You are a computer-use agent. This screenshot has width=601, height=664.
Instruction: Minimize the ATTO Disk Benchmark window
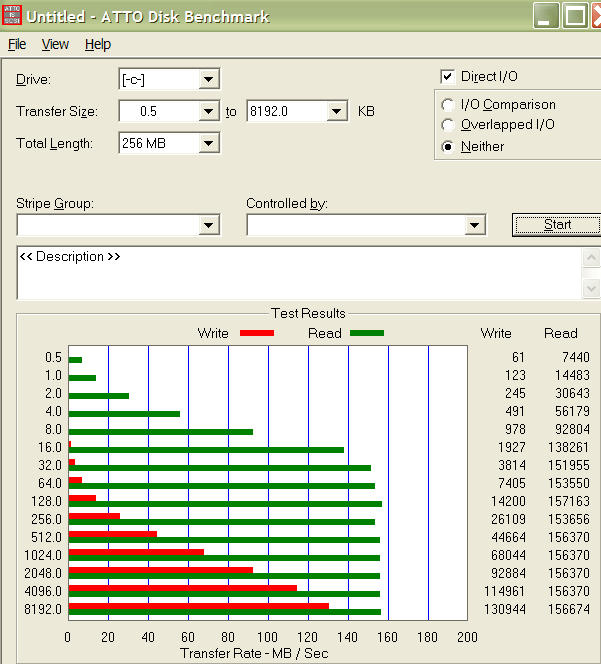point(546,16)
